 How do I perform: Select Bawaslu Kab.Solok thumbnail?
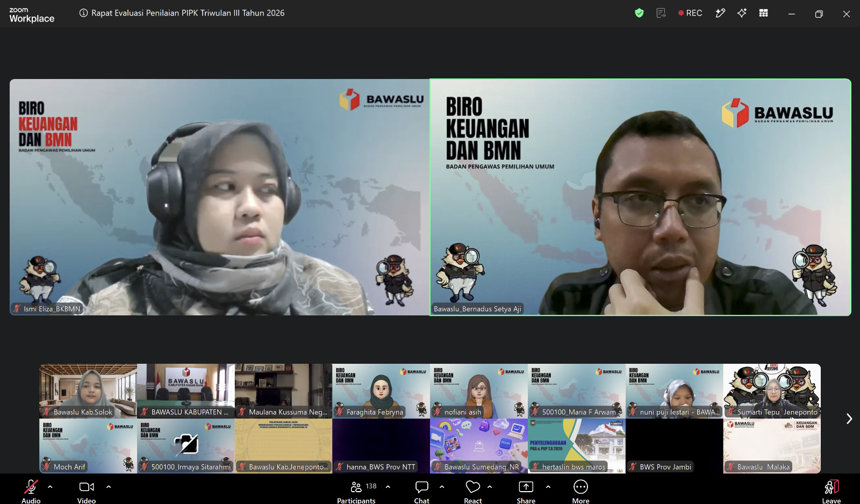[88, 391]
